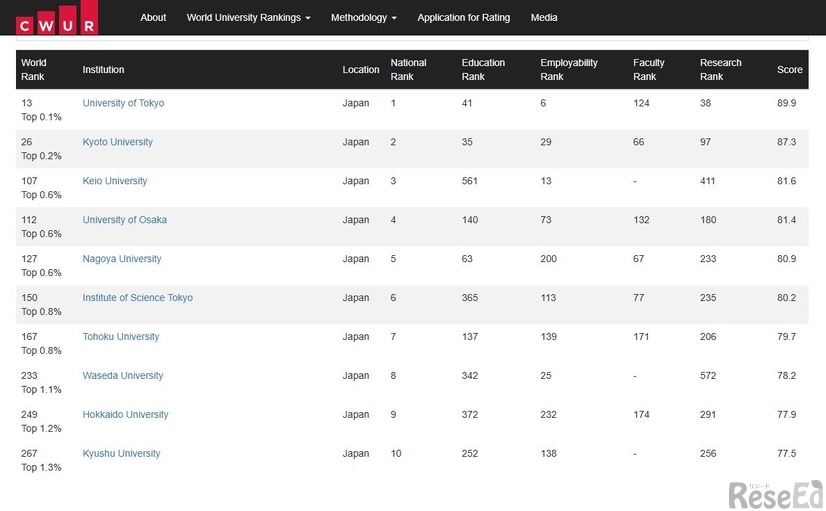Screen dimensions: 826x511
Task: Go to the Media page
Action: point(544,17)
